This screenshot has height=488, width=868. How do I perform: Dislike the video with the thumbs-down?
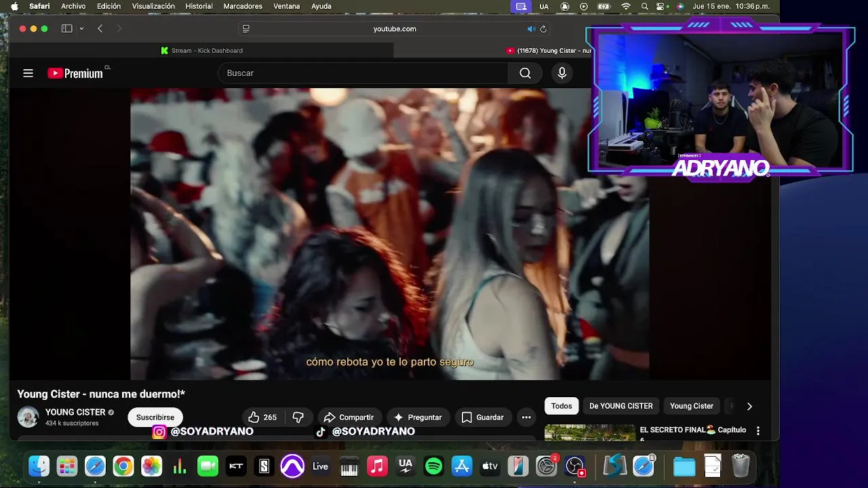pos(298,418)
